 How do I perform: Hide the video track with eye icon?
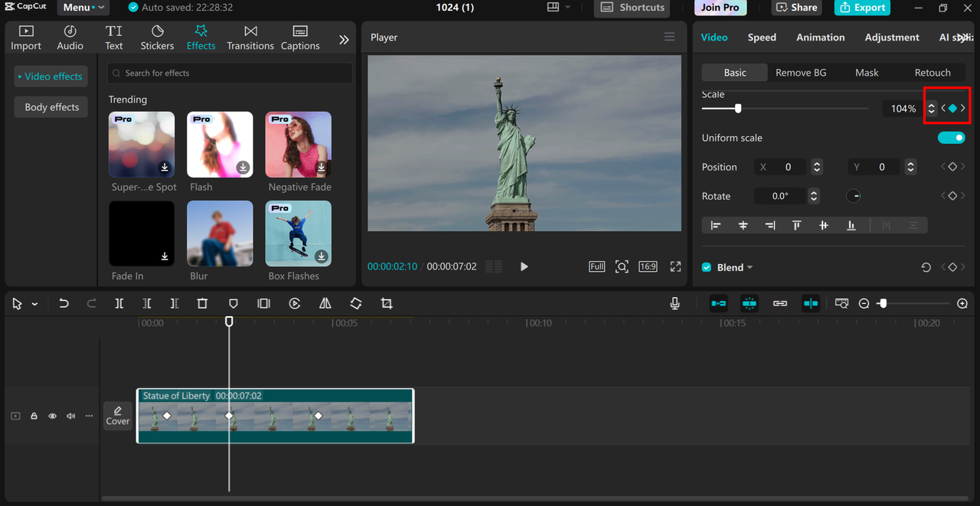52,416
